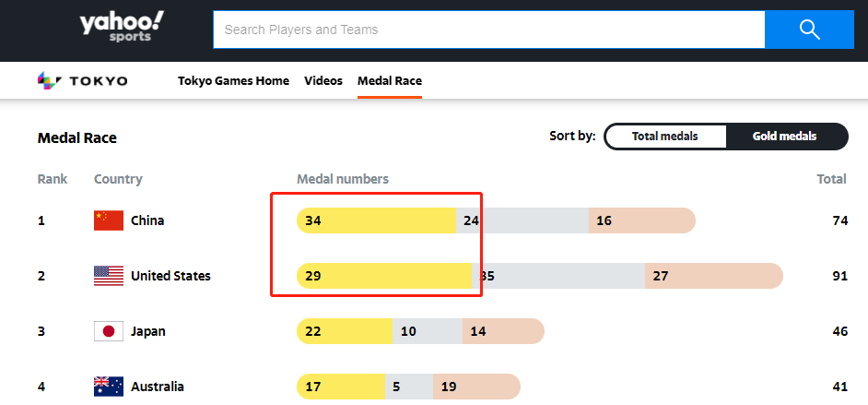Click the Yahoo Sports logo

tap(121, 30)
